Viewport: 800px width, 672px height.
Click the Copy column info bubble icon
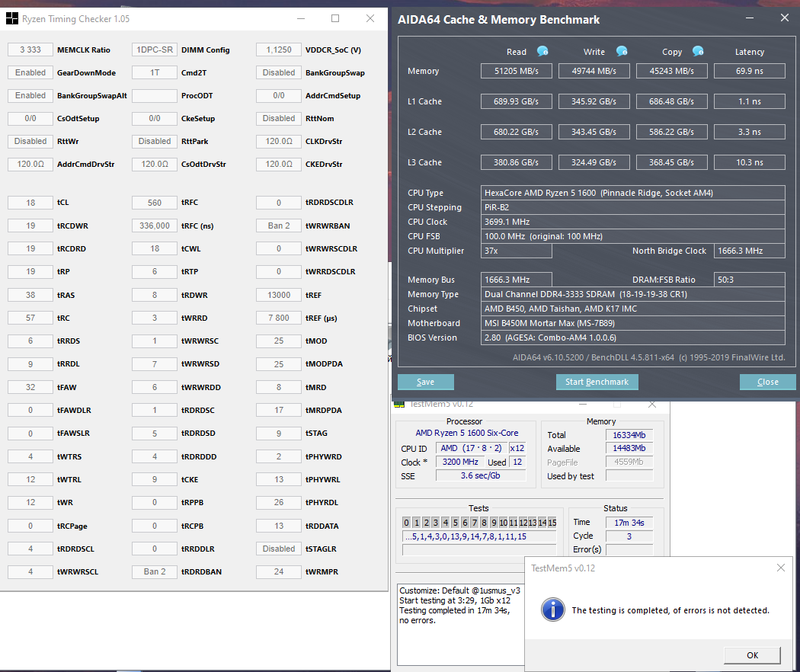[698, 51]
